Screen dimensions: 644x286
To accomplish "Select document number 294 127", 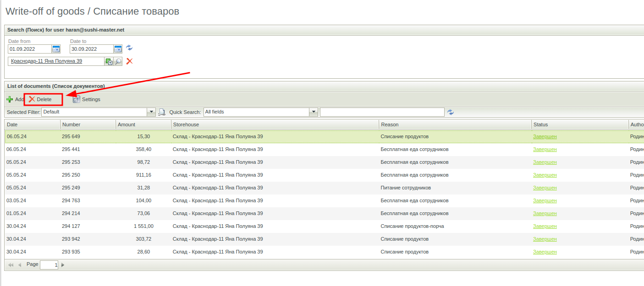I will (71, 226).
